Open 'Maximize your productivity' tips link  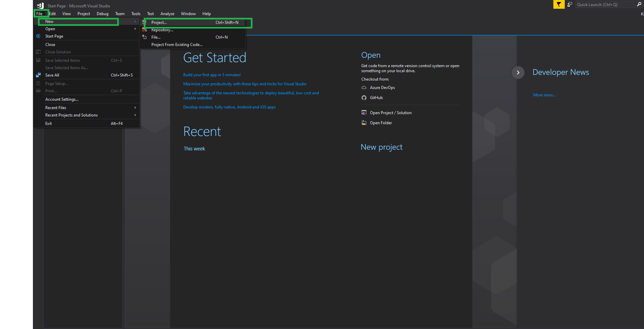click(245, 84)
